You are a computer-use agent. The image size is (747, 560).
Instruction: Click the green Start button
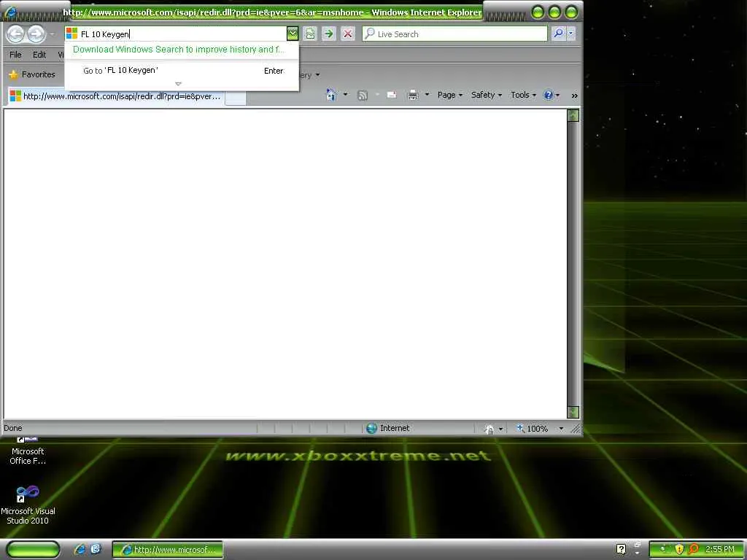tap(34, 550)
